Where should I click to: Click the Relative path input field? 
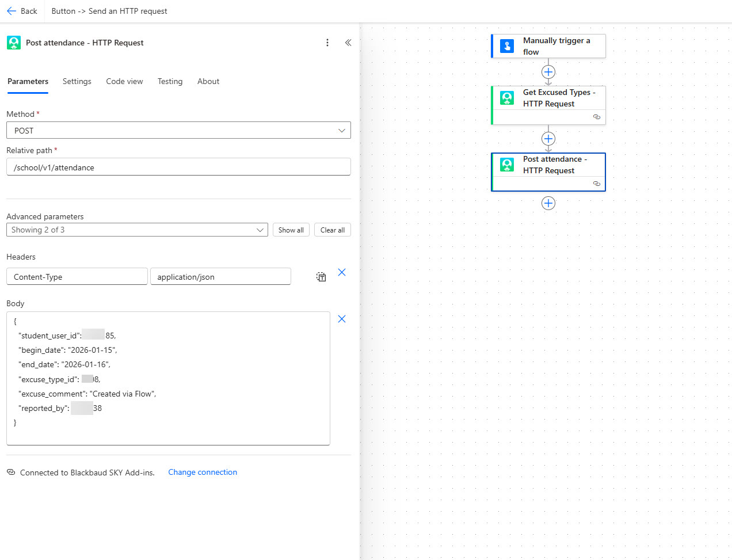click(x=178, y=167)
